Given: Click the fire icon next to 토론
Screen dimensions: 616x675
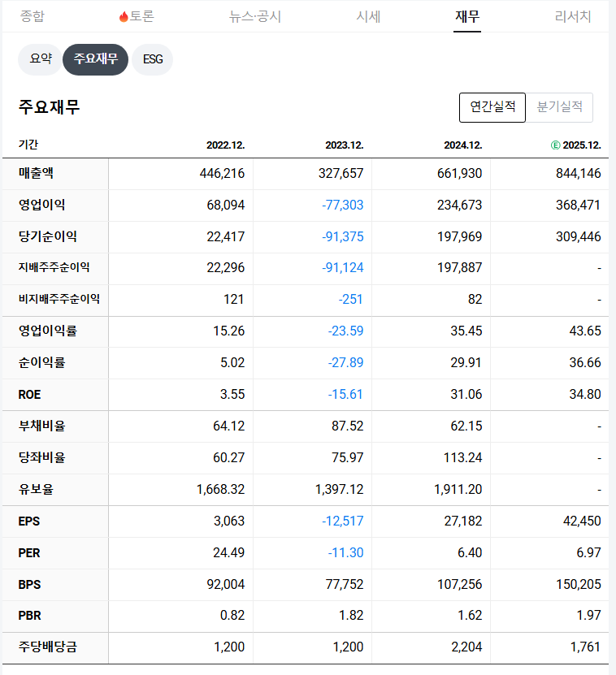Looking at the screenshot, I should (124, 15).
